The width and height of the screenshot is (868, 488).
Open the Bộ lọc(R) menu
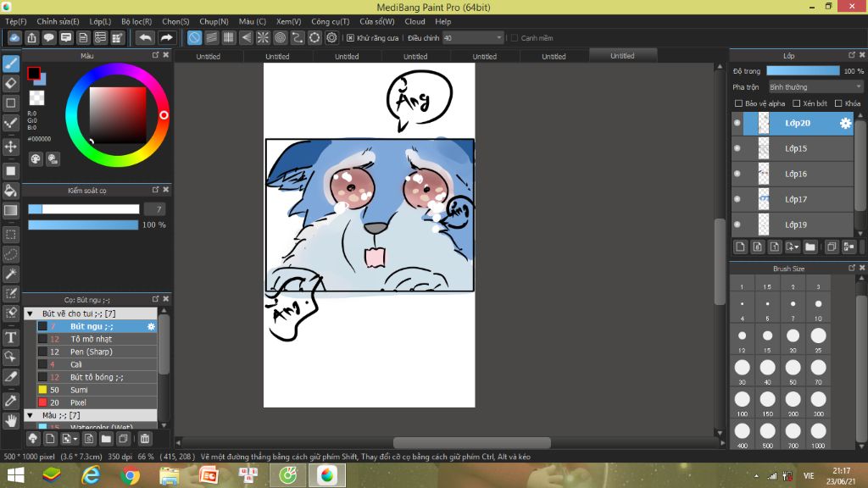[x=136, y=21]
